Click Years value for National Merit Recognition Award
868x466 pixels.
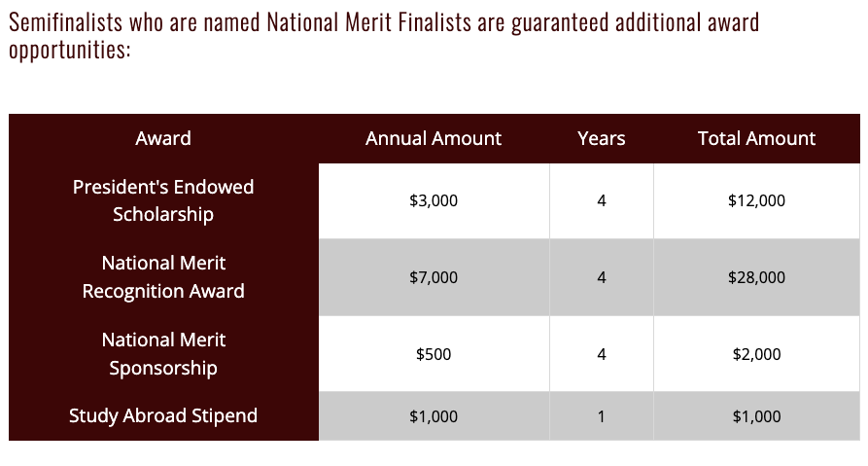[x=601, y=277]
